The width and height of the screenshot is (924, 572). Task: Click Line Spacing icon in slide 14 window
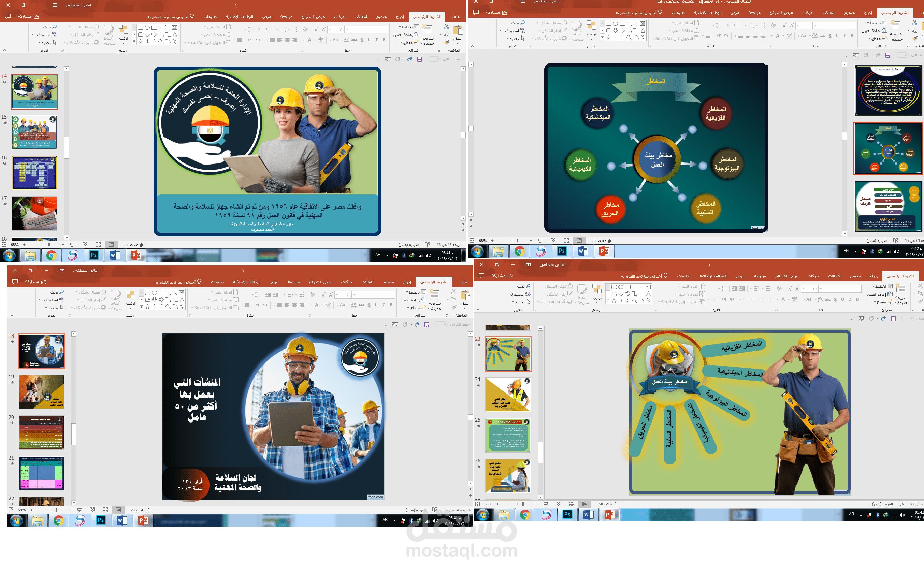(250, 29)
